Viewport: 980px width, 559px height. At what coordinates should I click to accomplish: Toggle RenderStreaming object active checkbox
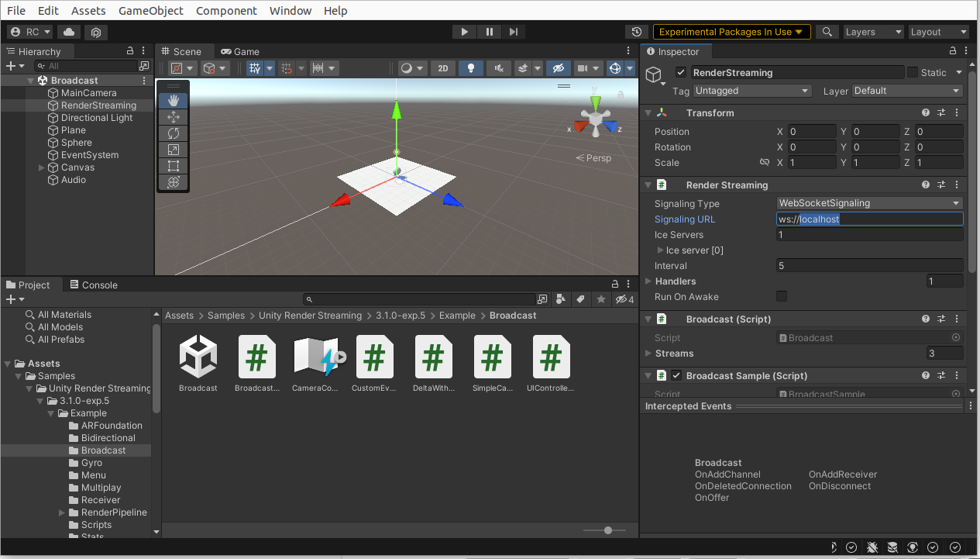(681, 73)
